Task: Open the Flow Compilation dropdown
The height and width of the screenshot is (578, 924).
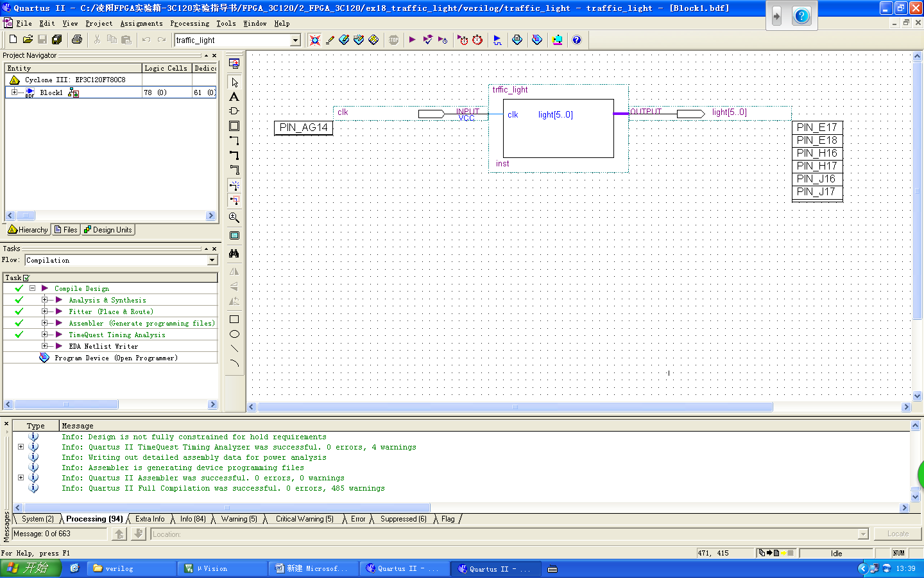Action: pos(212,260)
